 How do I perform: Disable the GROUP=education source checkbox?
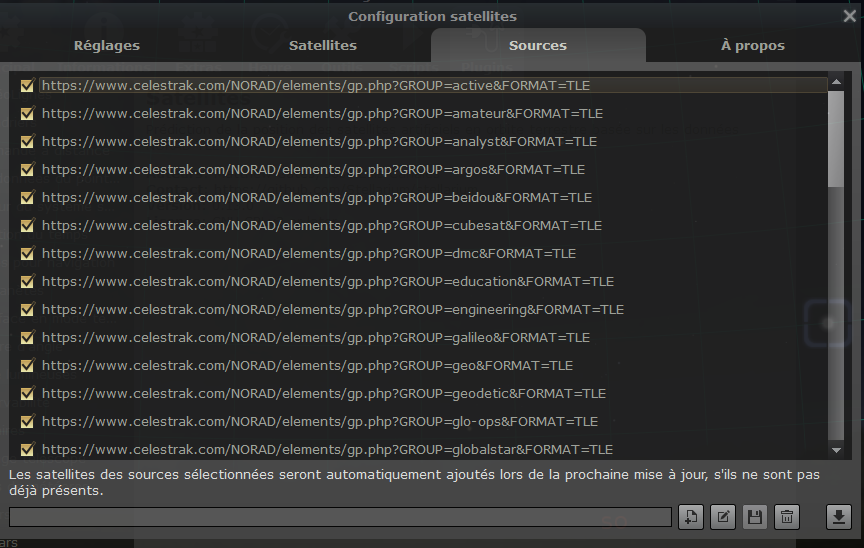coord(27,281)
